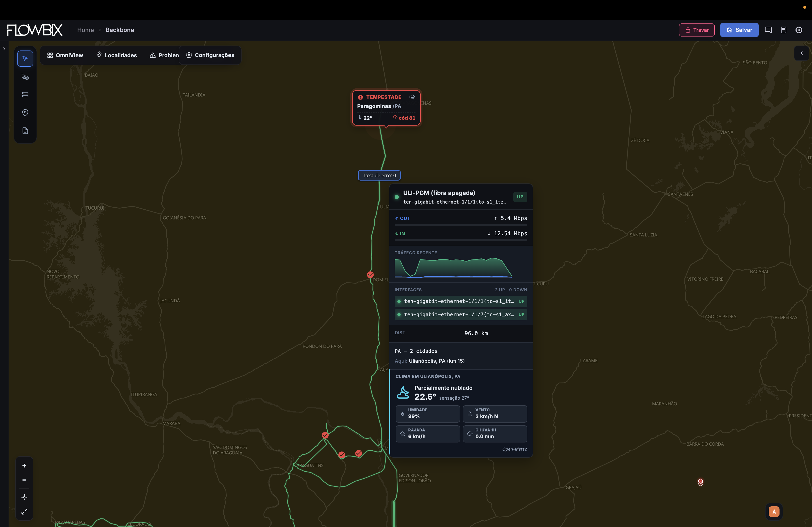
Task: Zoom in on the map
Action: coord(24,466)
